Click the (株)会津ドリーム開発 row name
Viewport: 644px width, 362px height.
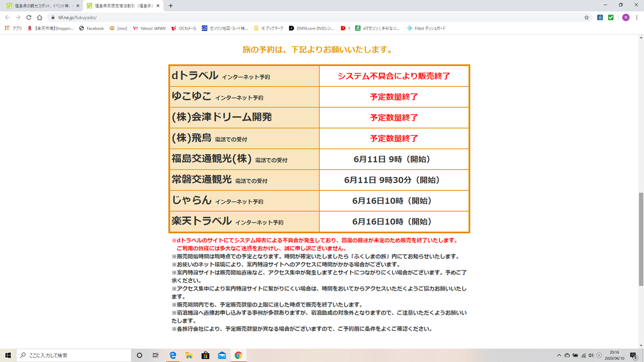click(221, 117)
